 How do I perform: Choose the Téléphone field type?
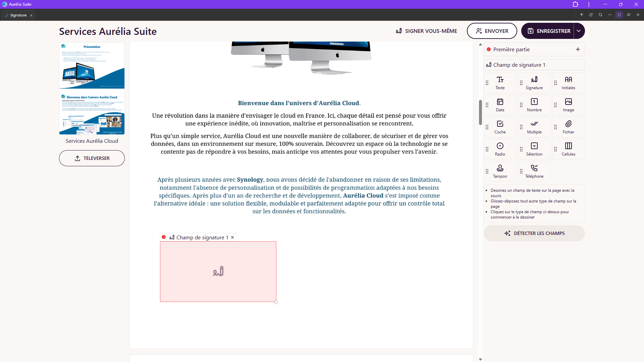click(x=534, y=171)
